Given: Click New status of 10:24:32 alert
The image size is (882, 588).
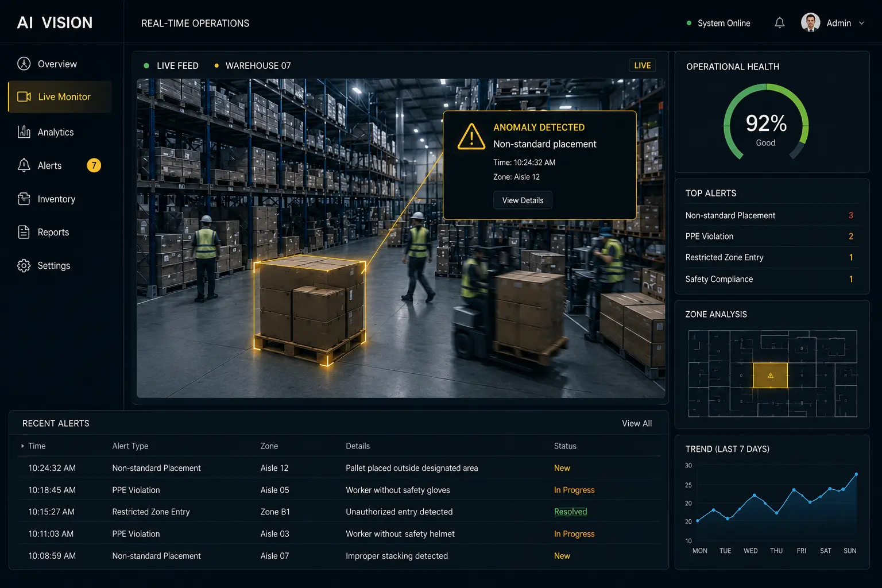Looking at the screenshot, I should 562,468.
